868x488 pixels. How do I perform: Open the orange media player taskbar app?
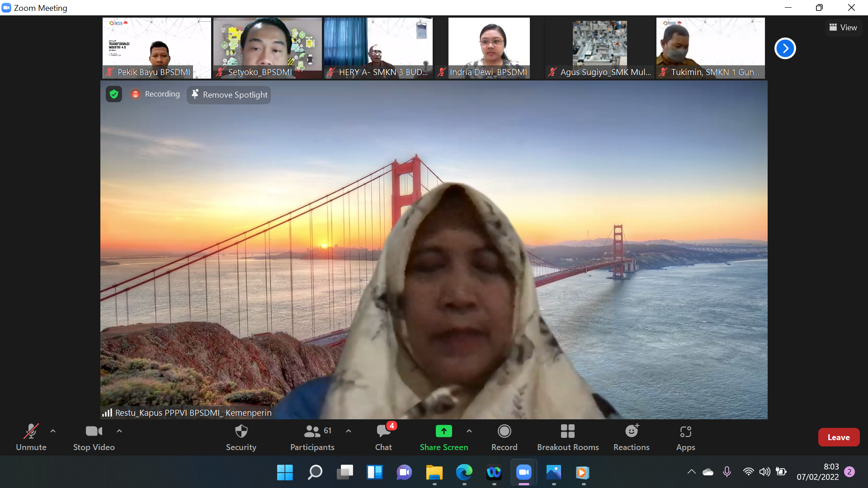[583, 473]
